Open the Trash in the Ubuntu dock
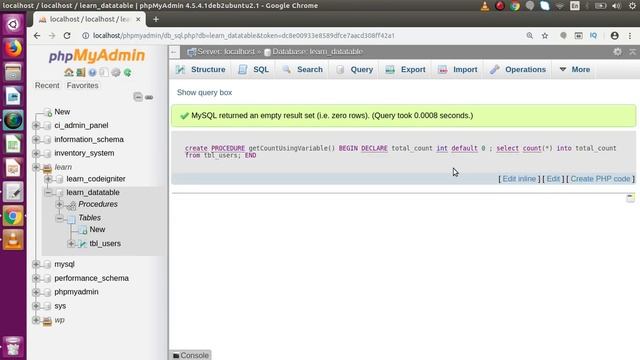The height and width of the screenshot is (360, 640). click(x=13, y=347)
